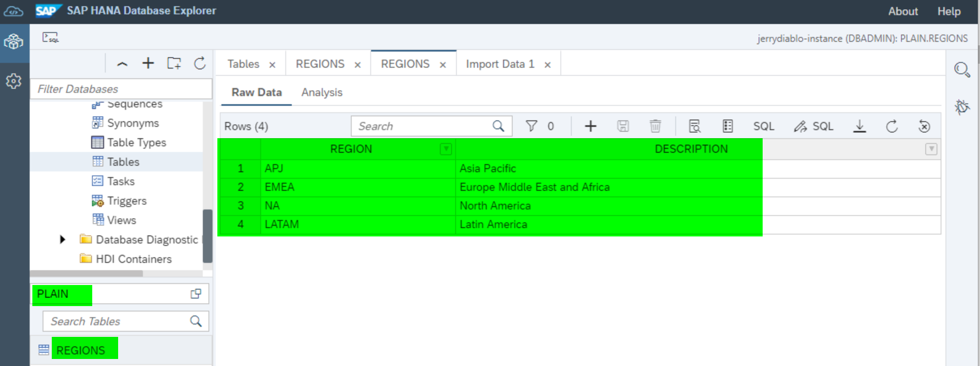The image size is (980, 366).
Task: Select the APJ cell
Action: click(x=358, y=168)
